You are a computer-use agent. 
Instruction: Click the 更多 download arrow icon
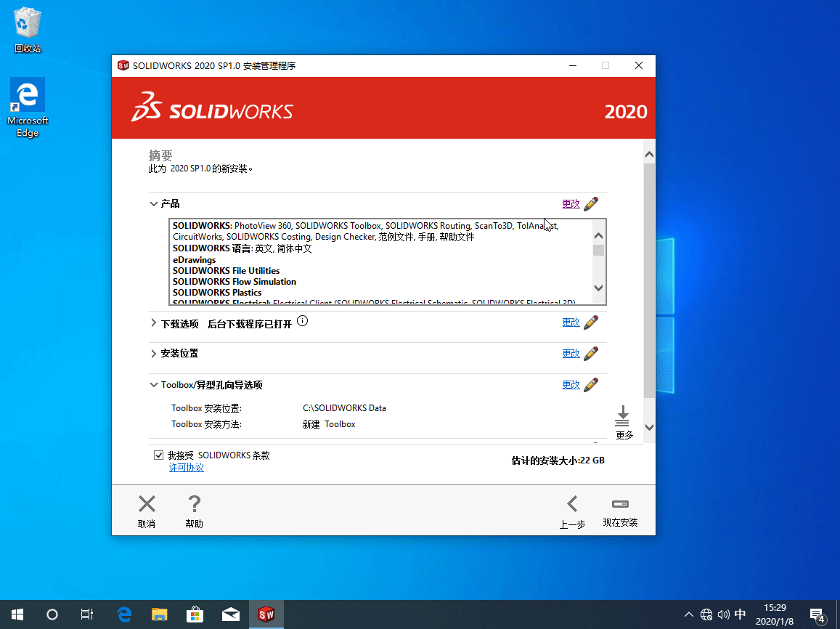pyautogui.click(x=622, y=416)
